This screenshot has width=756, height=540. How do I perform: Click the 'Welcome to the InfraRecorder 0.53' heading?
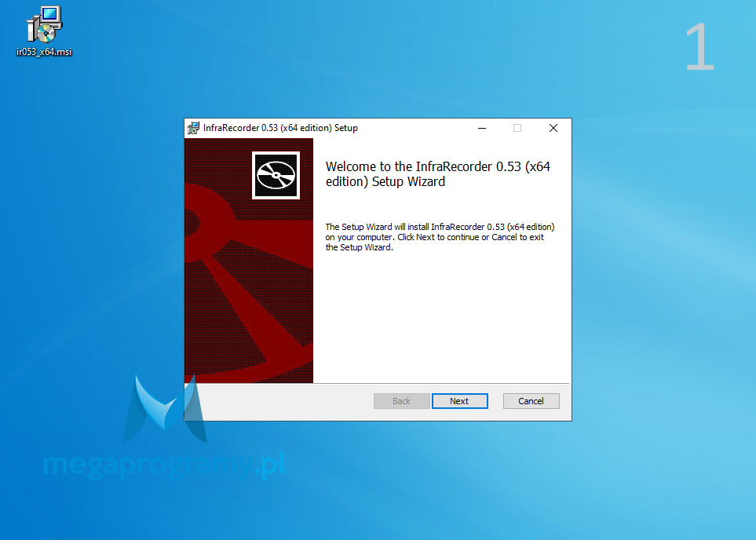click(x=438, y=174)
